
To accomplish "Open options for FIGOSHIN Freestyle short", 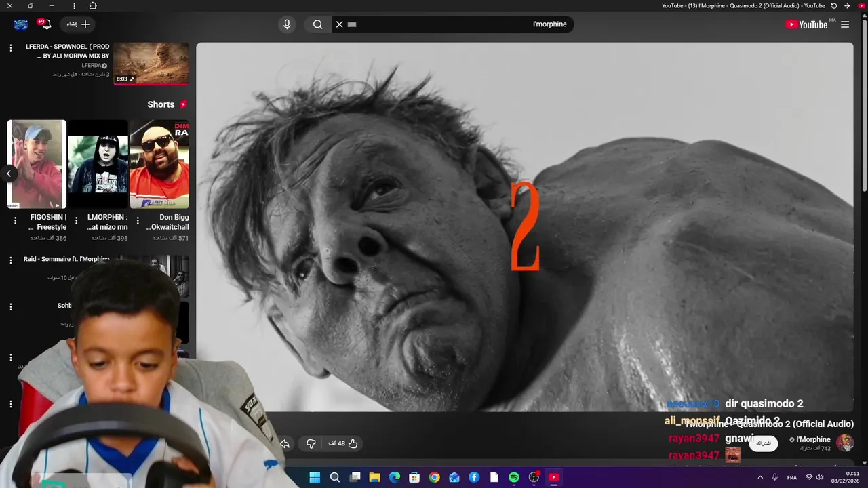I will tap(15, 220).
